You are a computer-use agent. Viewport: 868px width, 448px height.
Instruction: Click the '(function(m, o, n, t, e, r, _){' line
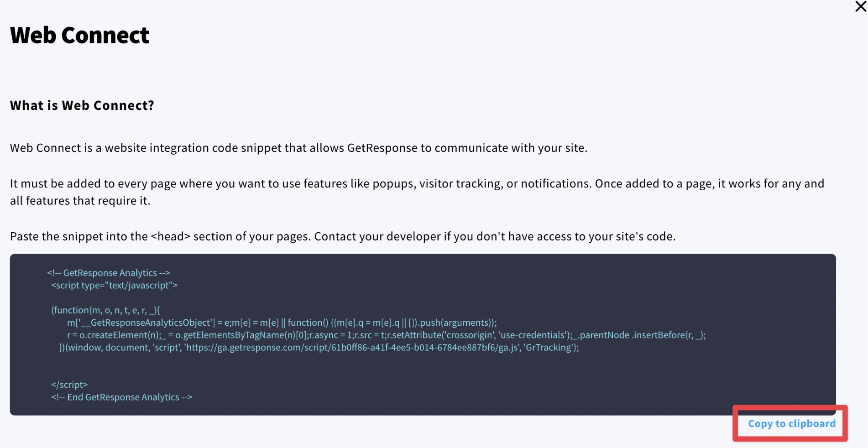(x=105, y=310)
